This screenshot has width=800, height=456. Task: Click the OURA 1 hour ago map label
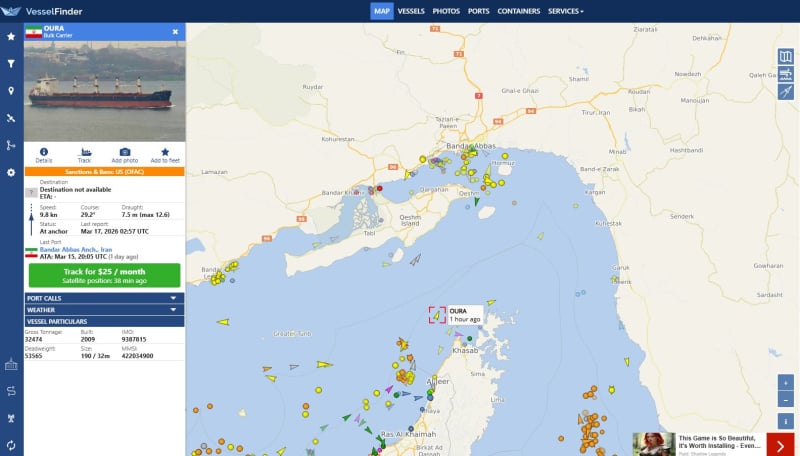coord(465,315)
